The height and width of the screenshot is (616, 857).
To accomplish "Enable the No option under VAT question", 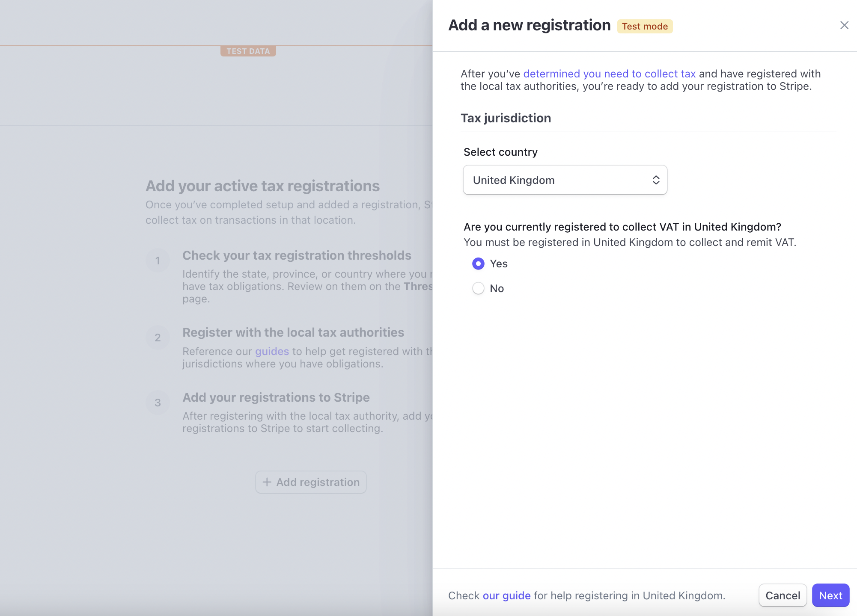I will coord(478,288).
